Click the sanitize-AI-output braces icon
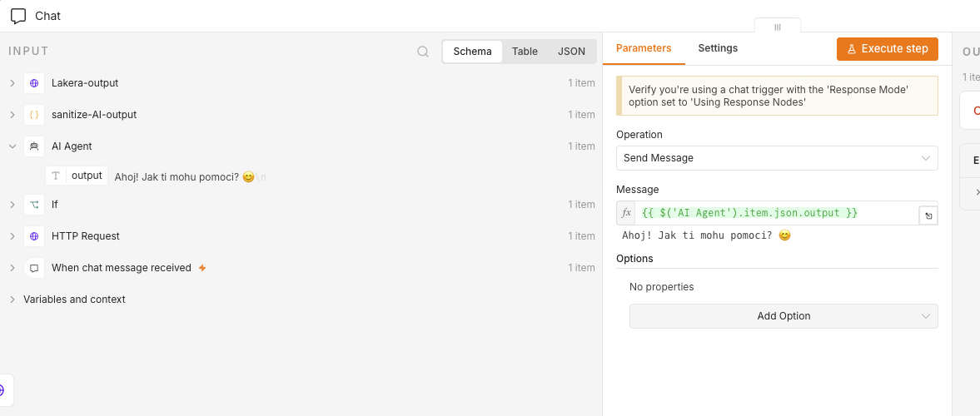 pos(34,115)
